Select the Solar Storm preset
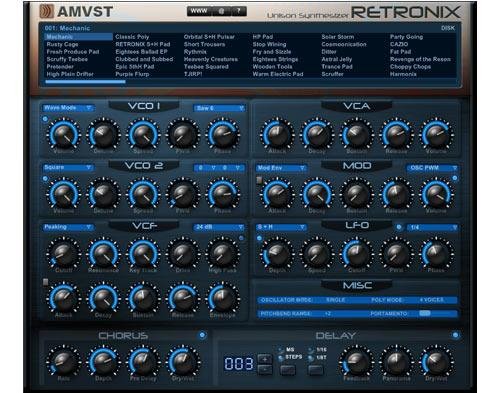This screenshot has width=497, height=393. coord(338,37)
